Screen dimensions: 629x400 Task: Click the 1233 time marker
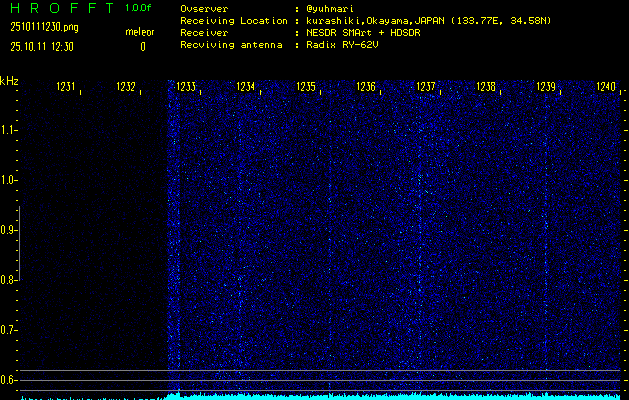tap(186, 87)
